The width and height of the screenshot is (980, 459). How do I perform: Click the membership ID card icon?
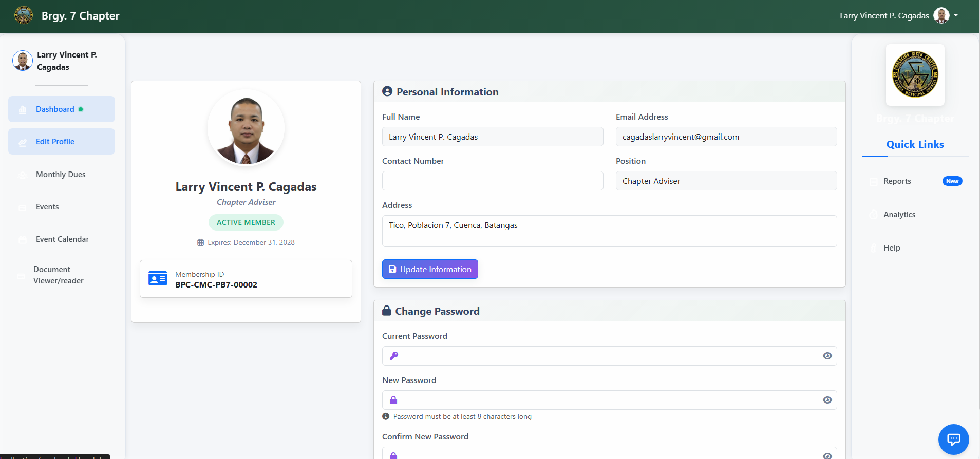tap(158, 278)
